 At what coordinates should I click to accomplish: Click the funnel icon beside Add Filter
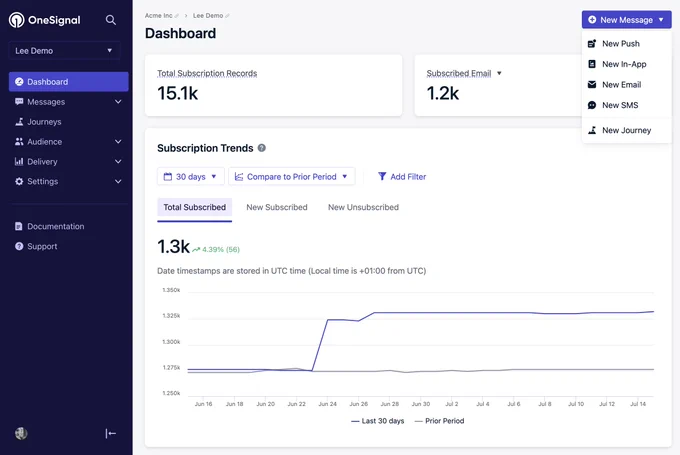click(x=382, y=176)
